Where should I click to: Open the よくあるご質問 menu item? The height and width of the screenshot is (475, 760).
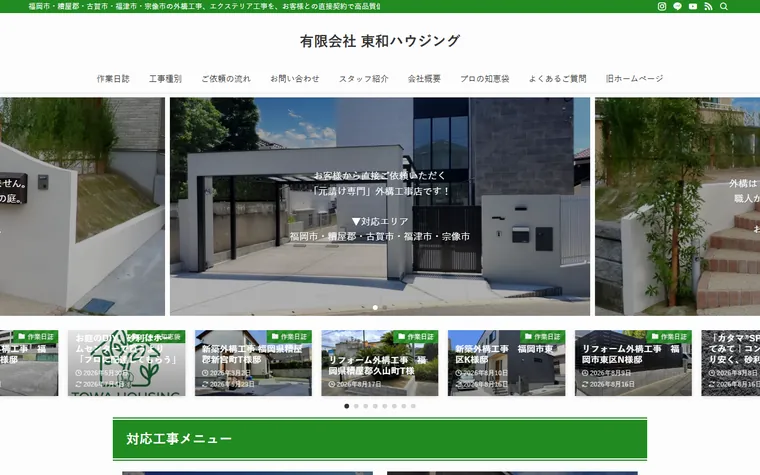pos(557,79)
